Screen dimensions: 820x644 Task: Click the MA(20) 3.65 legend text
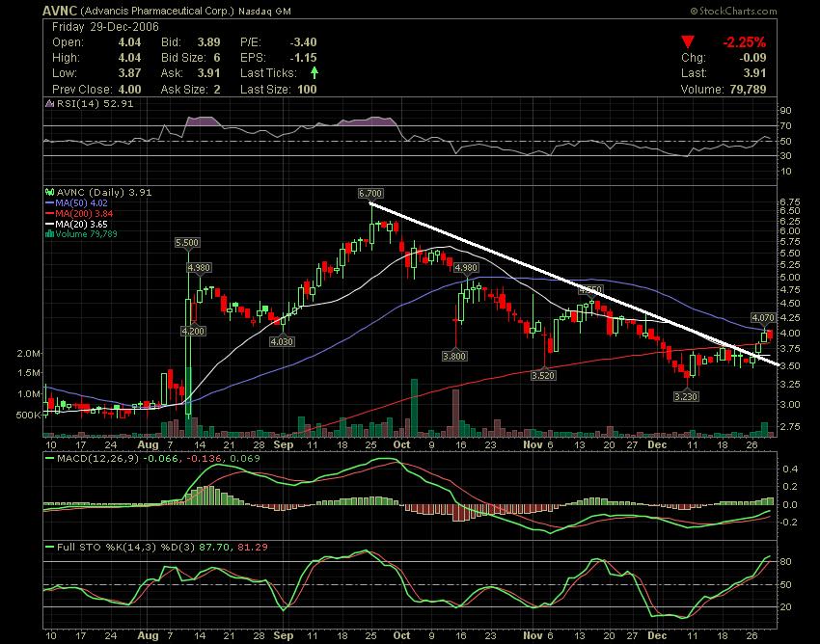coord(82,225)
